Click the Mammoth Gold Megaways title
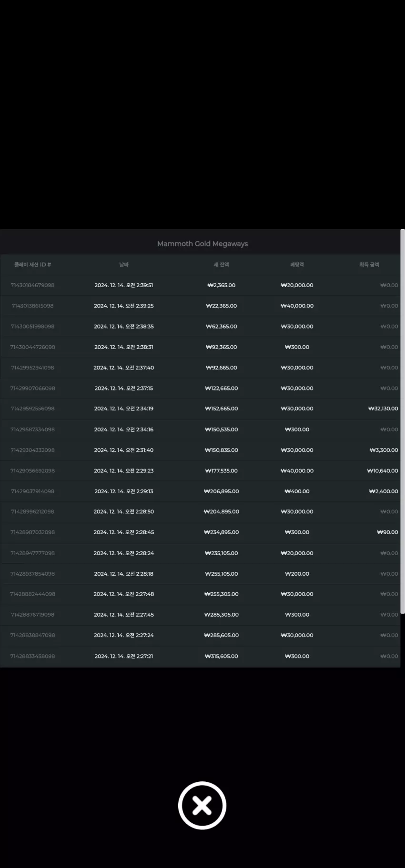405x868 pixels. tap(202, 243)
